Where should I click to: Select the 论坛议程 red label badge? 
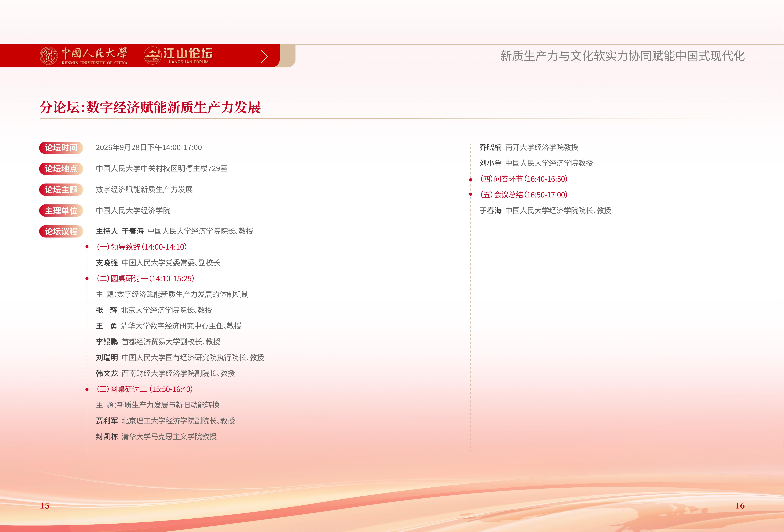coord(61,231)
